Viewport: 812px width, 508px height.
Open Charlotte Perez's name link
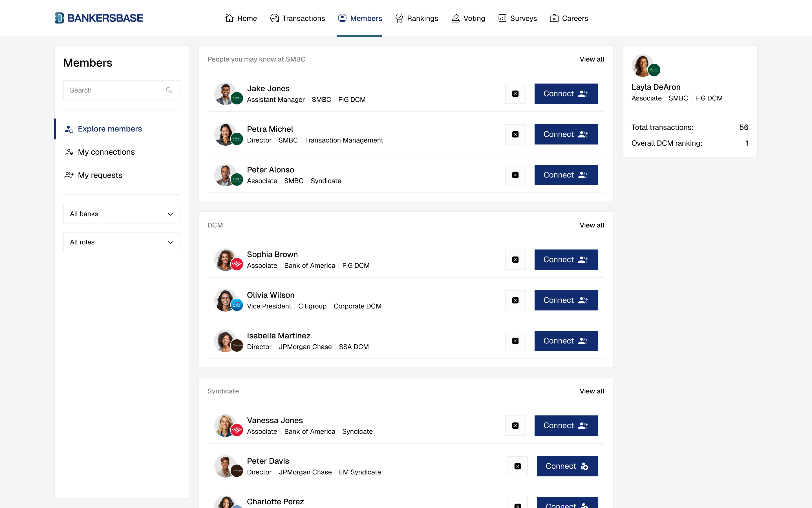point(275,502)
